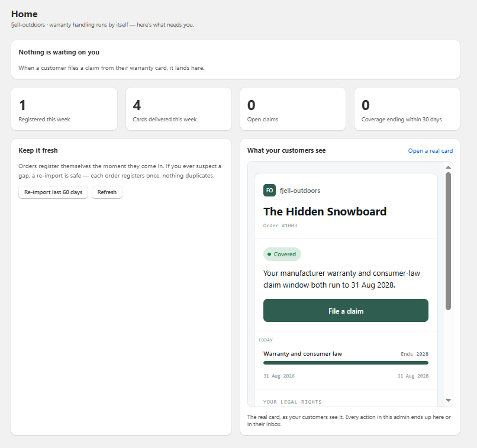This screenshot has width=477, height=448.
Task: Click the TODAY label in card
Action: coord(266,340)
